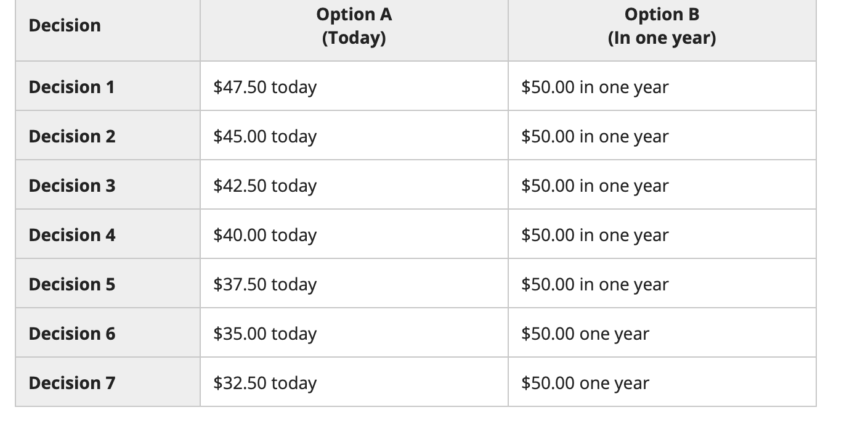Click the "$42.50 today" cell
The width and height of the screenshot is (868, 423).
tap(265, 186)
